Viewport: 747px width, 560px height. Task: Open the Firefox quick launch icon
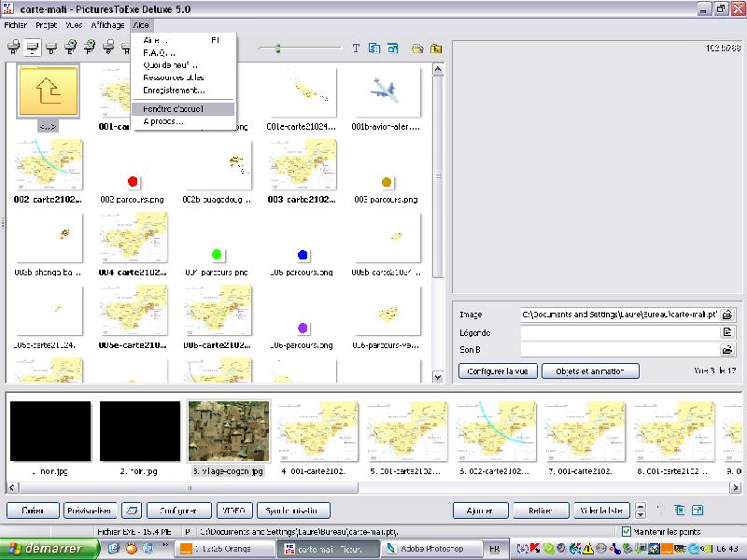pyautogui.click(x=131, y=549)
